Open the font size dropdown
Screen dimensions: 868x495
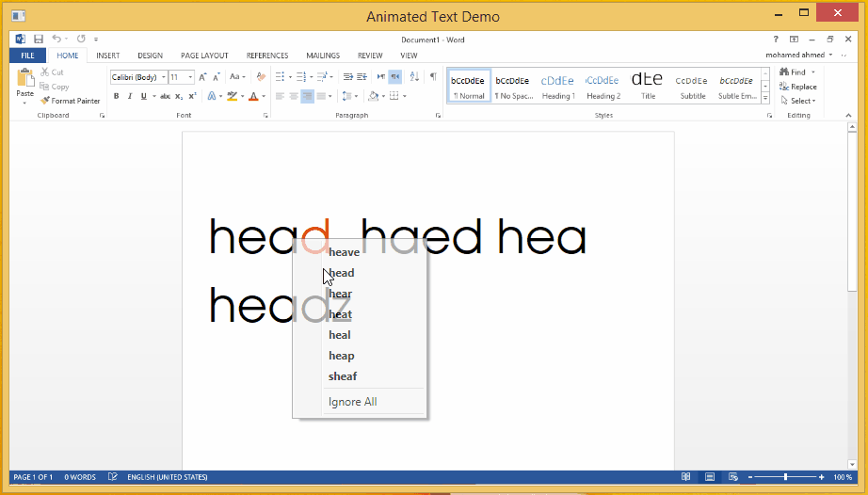190,77
